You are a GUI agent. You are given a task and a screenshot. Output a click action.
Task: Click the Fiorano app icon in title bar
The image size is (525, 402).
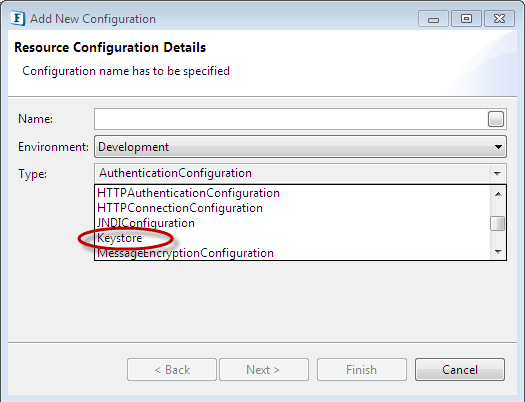(18, 18)
